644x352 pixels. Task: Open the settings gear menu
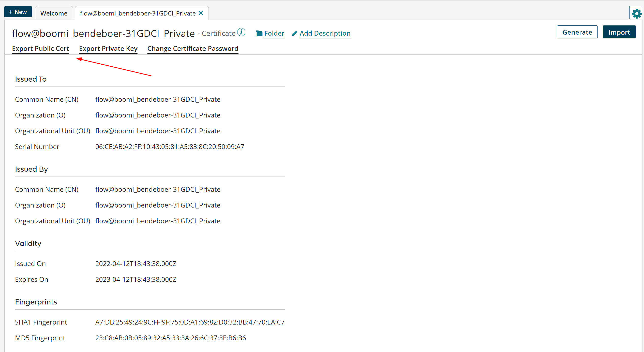click(x=636, y=13)
